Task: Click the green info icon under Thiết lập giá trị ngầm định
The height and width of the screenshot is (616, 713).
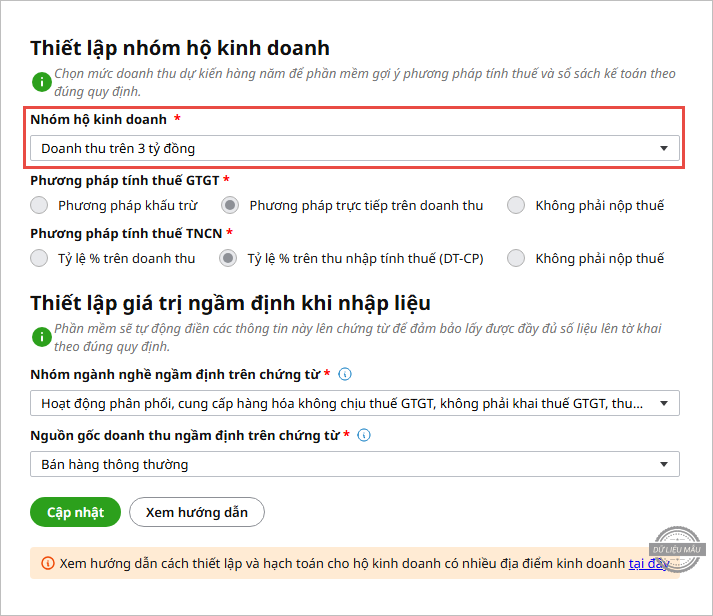Action: [x=40, y=338]
